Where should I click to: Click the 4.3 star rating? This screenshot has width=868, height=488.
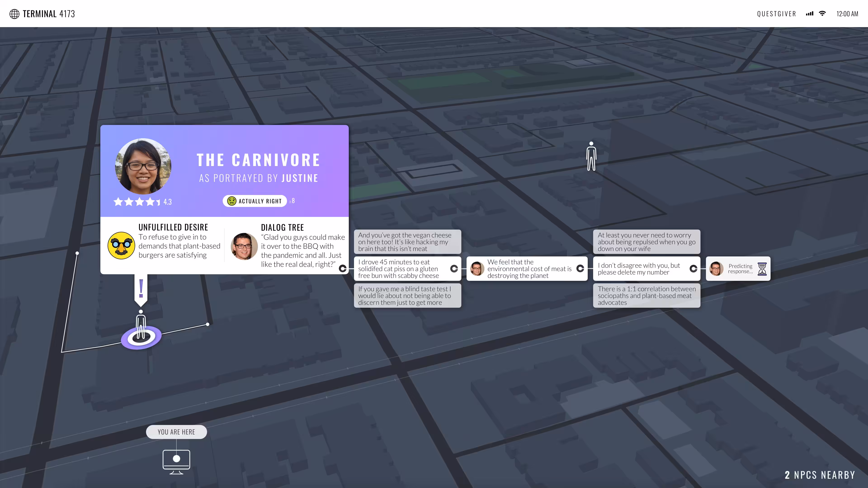coord(143,202)
